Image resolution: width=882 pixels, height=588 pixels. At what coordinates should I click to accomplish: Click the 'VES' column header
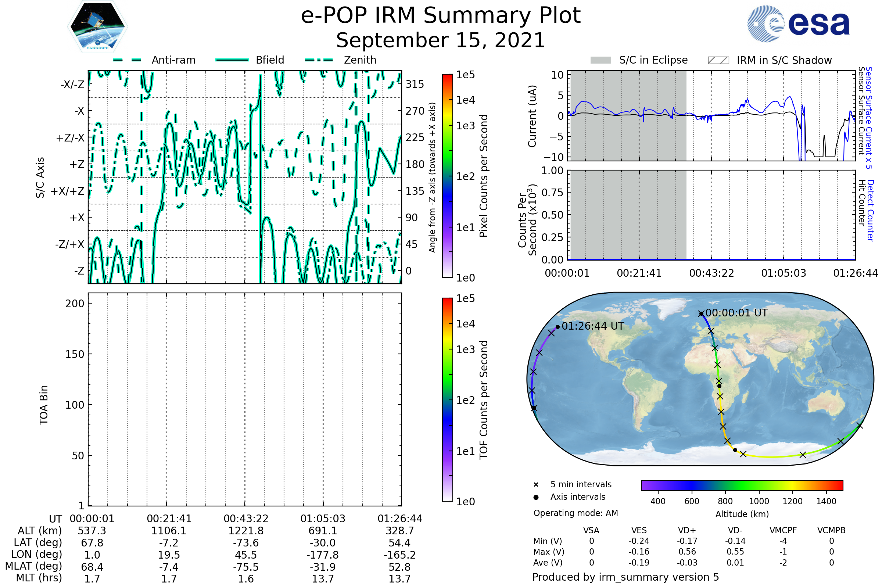click(x=639, y=530)
